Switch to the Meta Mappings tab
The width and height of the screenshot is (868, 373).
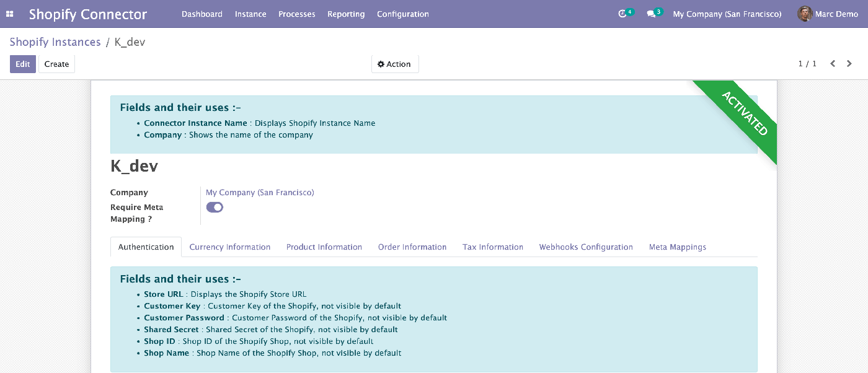[678, 247]
